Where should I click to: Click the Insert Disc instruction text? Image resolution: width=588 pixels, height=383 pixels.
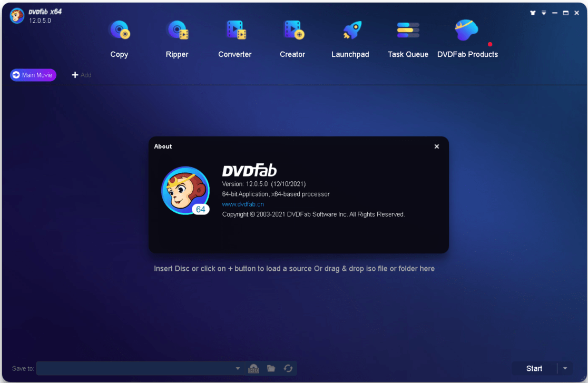click(x=294, y=269)
